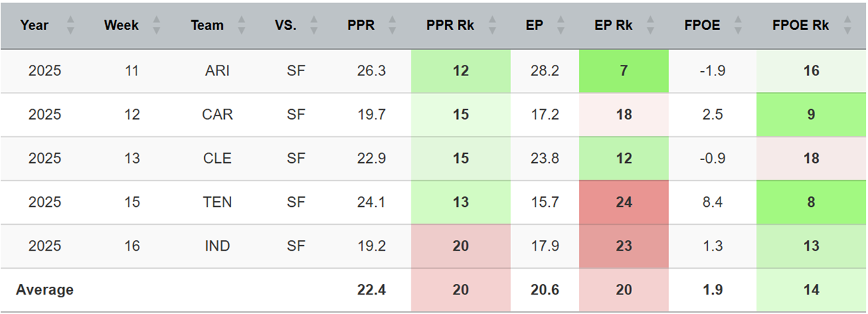Select the FPOE Rk header label
The height and width of the screenshot is (314, 868).
(x=800, y=26)
